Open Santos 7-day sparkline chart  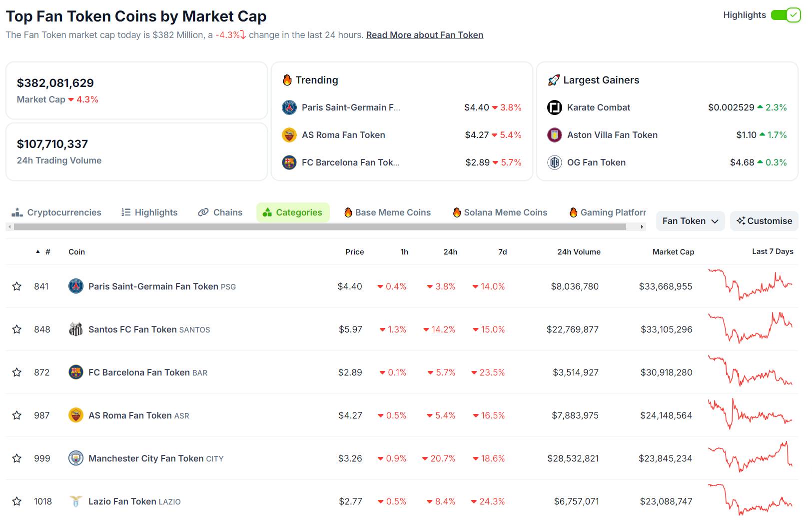pyautogui.click(x=750, y=328)
